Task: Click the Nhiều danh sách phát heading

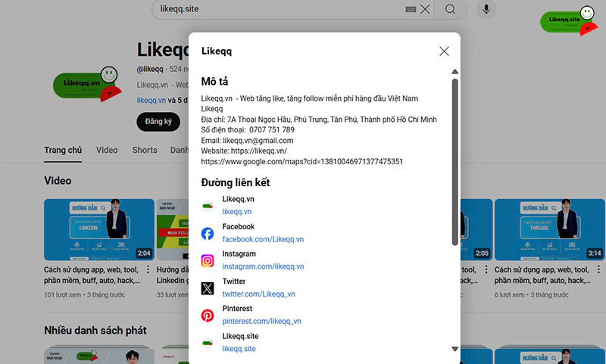Action: 95,331
